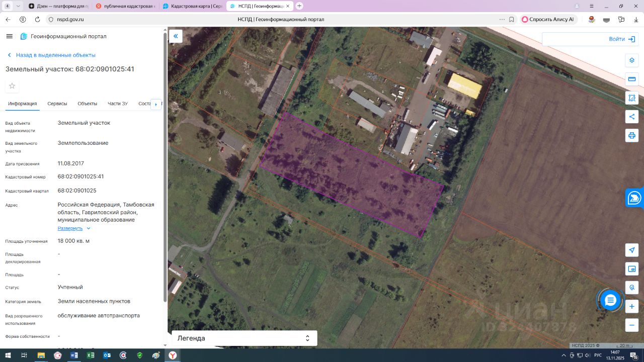Locate my position on the map
This screenshot has height=362, width=644.
coord(632,250)
